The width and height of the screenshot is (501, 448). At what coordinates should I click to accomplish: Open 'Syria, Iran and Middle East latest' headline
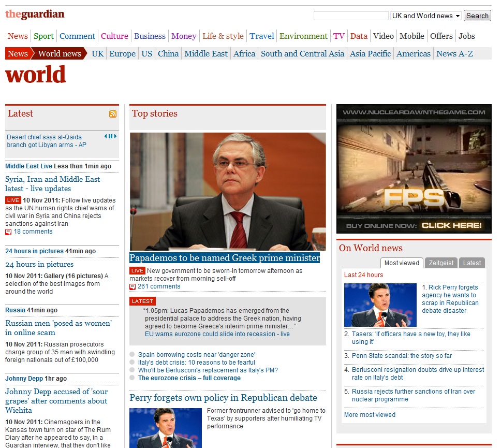coord(52,184)
